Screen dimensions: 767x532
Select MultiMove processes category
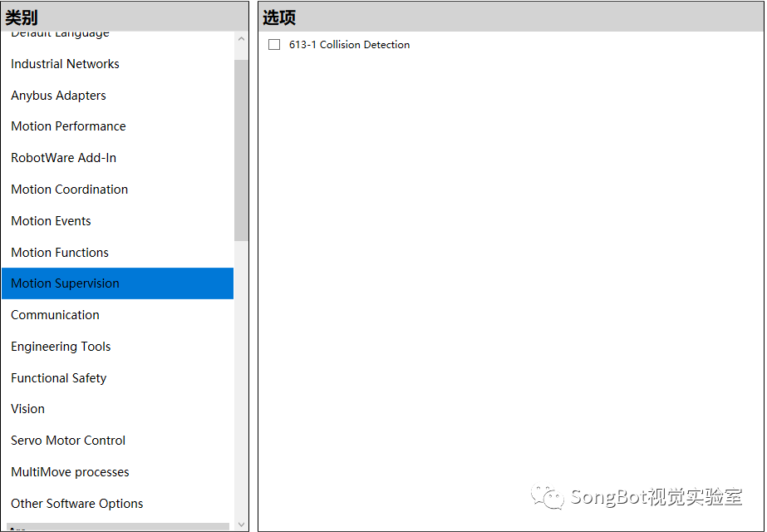point(117,472)
